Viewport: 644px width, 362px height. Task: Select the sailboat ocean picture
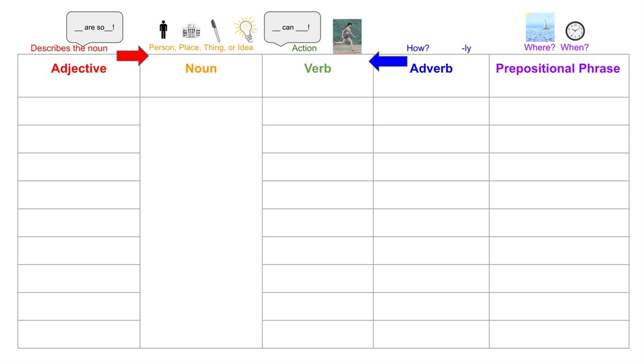click(x=540, y=27)
